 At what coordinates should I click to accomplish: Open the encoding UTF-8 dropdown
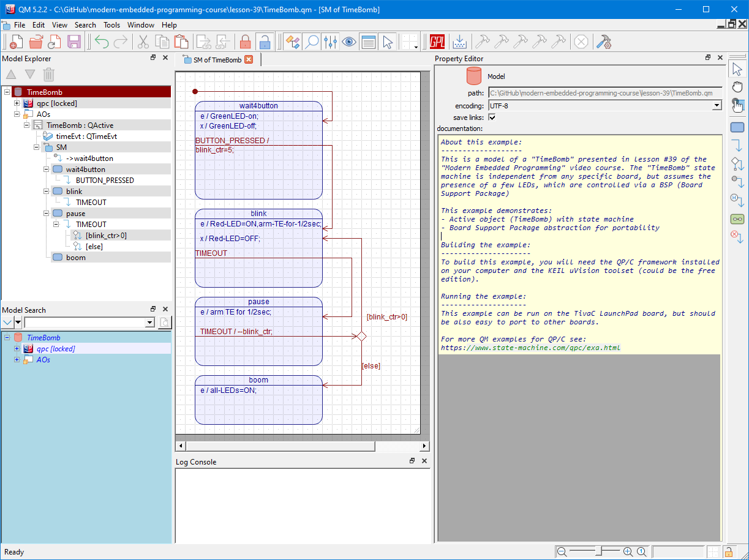[717, 106]
